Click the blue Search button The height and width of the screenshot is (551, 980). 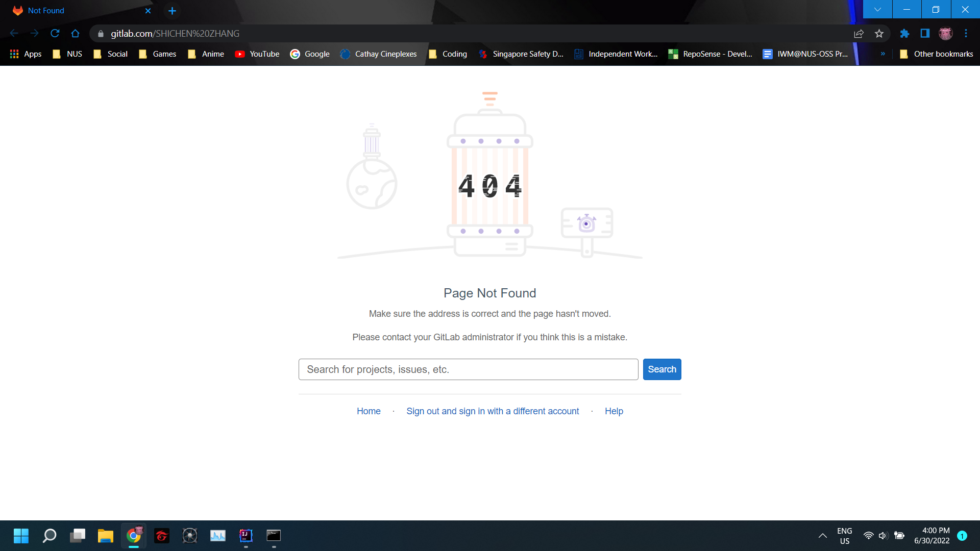(661, 369)
